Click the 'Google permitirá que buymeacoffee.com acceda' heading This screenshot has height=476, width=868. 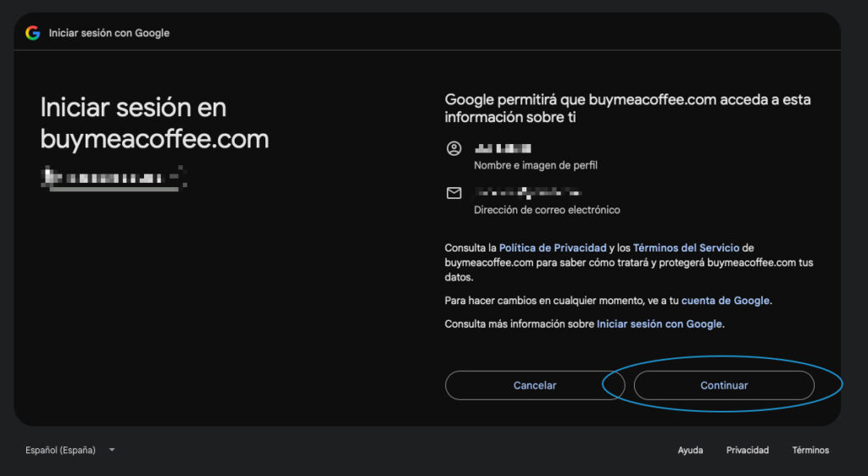coord(628,108)
